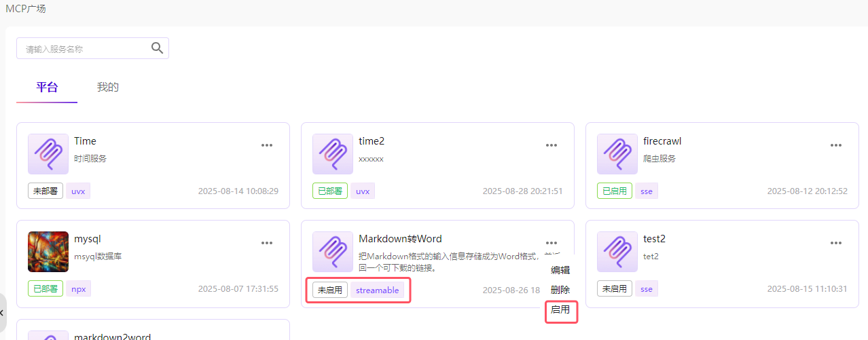Click the search magnifier icon
This screenshot has width=868, height=340.
tap(157, 48)
